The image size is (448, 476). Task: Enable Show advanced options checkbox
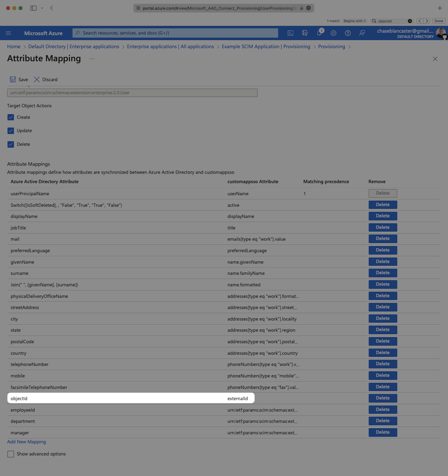tap(10, 454)
